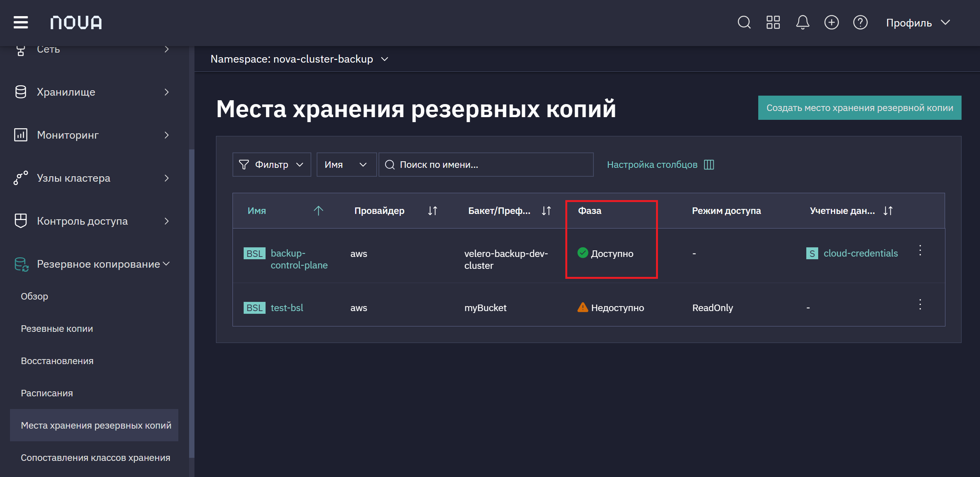Click the Резервное копирование backup icon

[x=22, y=264]
